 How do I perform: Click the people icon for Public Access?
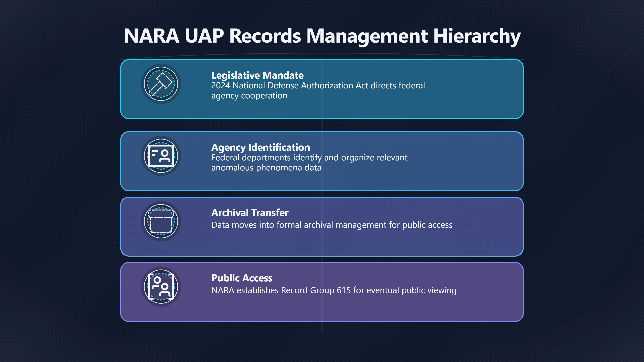[x=161, y=287]
